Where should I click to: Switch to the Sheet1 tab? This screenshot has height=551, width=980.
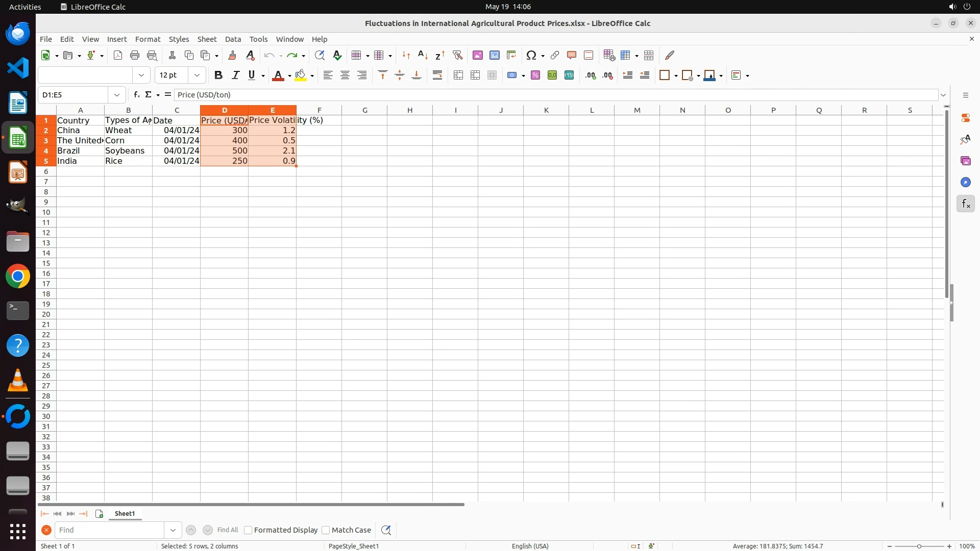click(125, 514)
